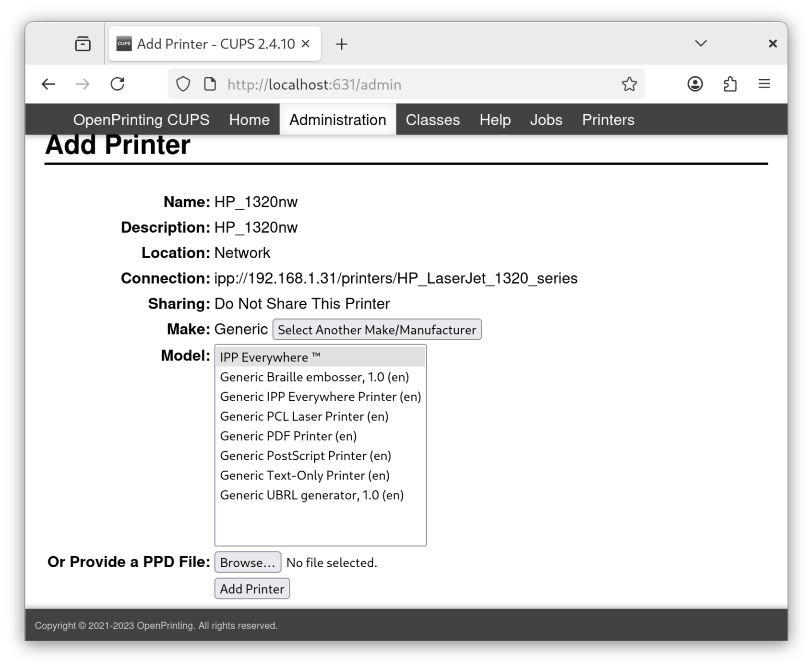The width and height of the screenshot is (812, 668).
Task: Open the extensions puzzle icon
Action: [x=729, y=84]
